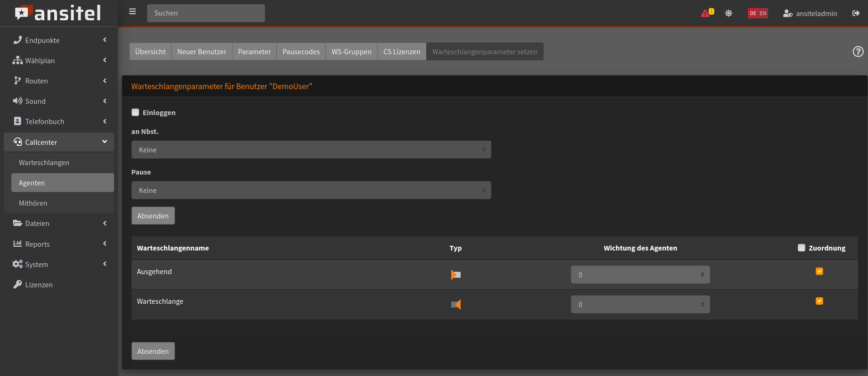Open agent weighting dropdown for Ausgehend
Screen dimensions: 868x376
tap(640, 275)
